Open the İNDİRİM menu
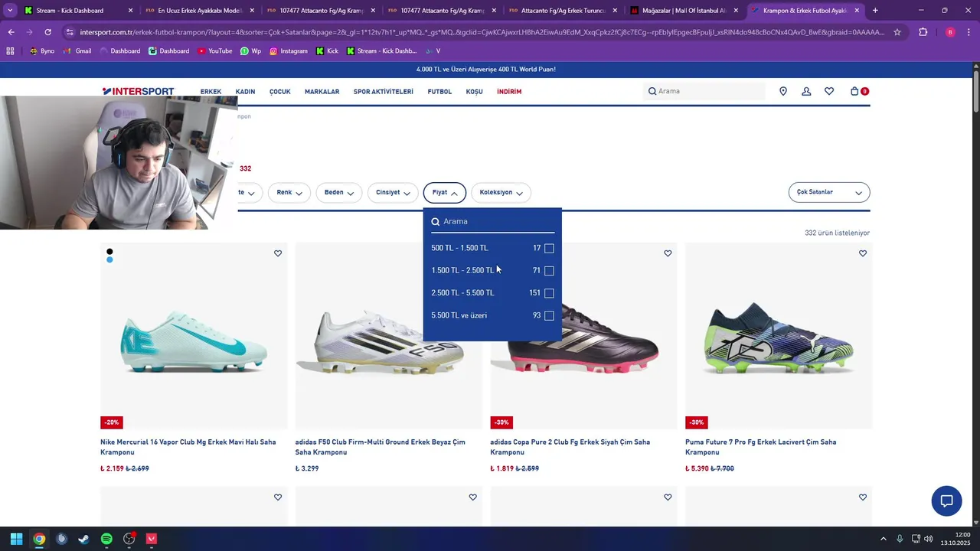The height and width of the screenshot is (551, 980). click(x=509, y=92)
